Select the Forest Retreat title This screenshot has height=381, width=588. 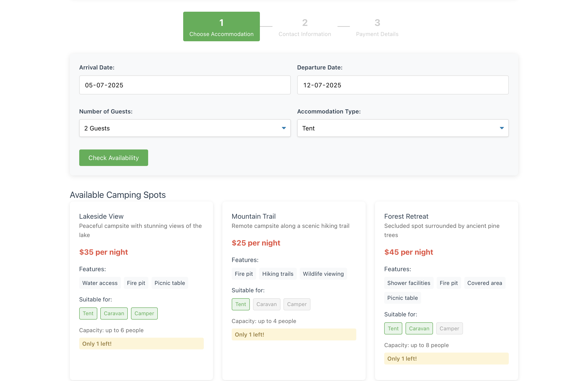[x=406, y=216]
